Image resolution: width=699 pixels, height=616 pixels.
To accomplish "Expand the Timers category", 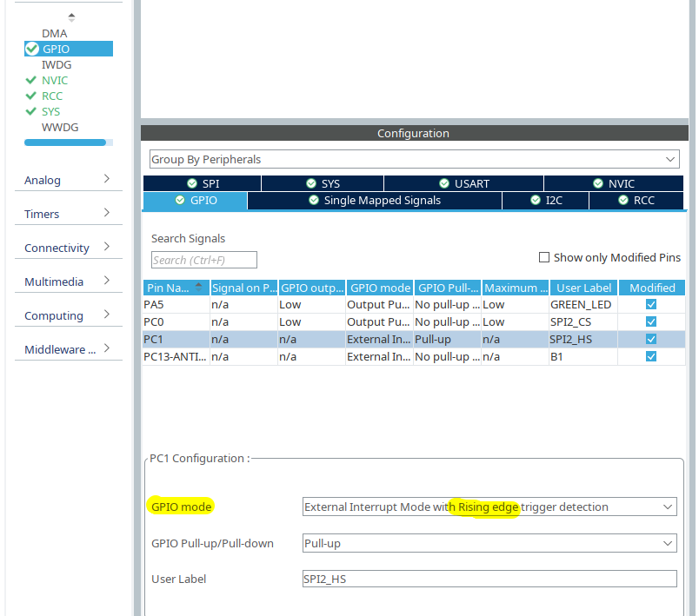I will pyautogui.click(x=68, y=214).
